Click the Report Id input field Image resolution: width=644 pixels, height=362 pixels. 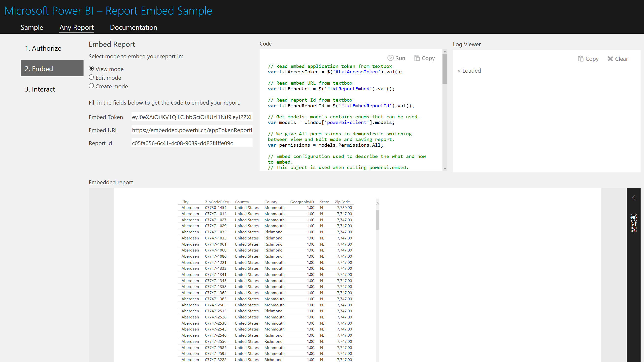pyautogui.click(x=192, y=143)
